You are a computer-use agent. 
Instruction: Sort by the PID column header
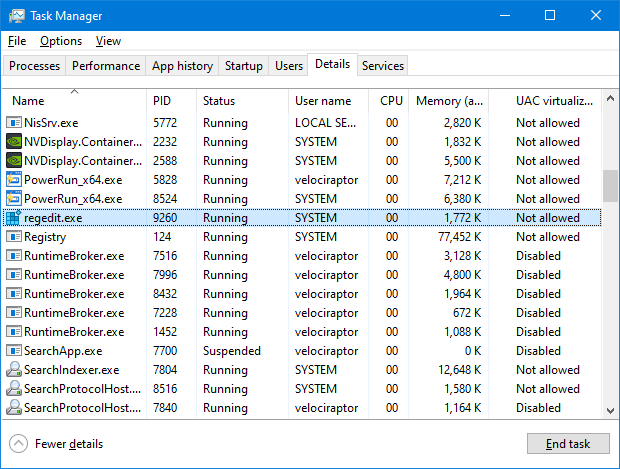pyautogui.click(x=162, y=101)
